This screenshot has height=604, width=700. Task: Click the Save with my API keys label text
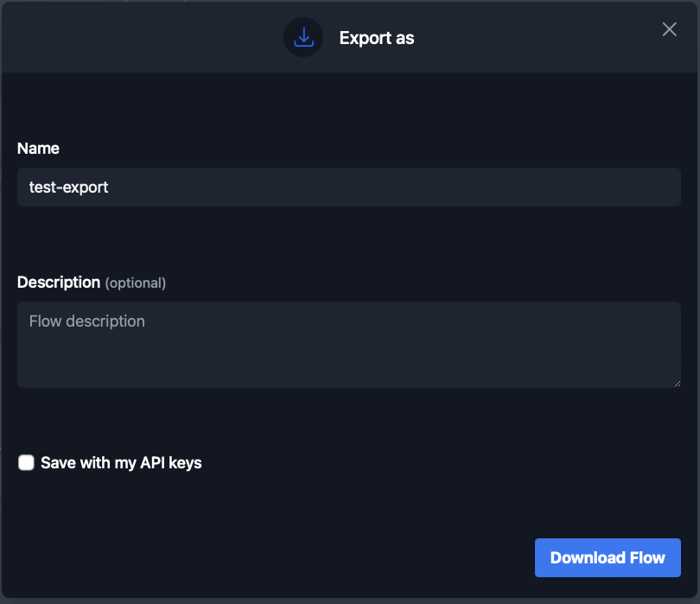coord(122,462)
